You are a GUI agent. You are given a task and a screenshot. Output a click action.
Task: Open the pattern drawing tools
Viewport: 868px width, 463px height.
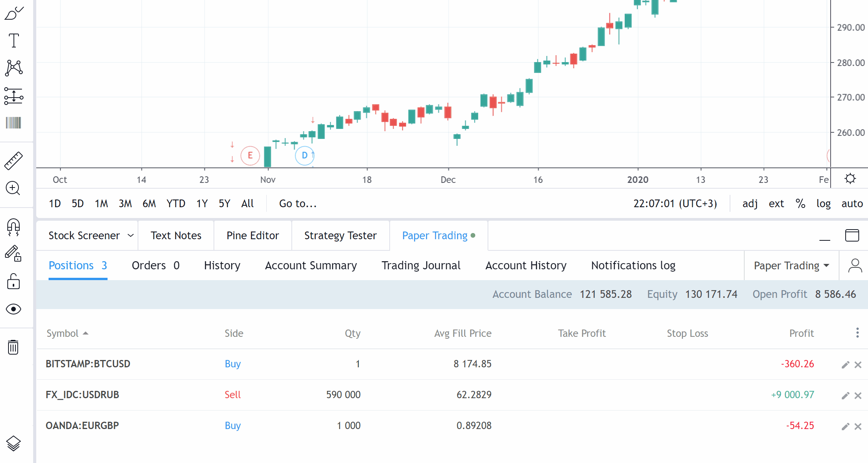click(x=14, y=68)
